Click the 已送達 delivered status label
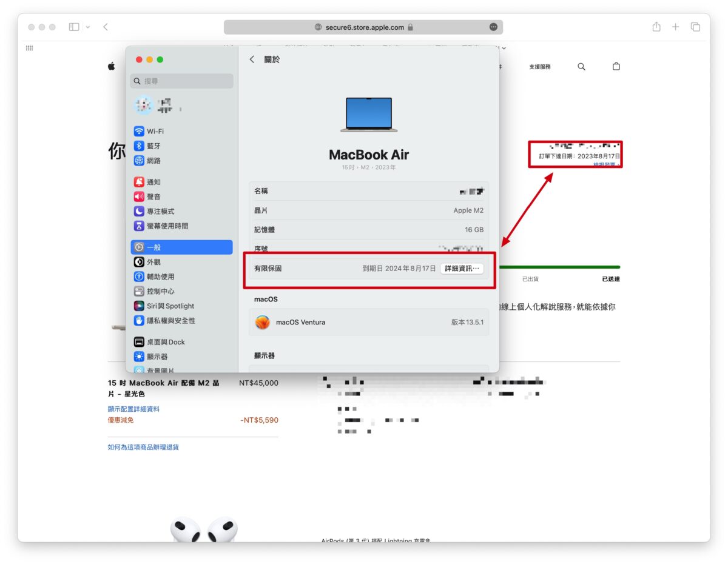Viewport: 728px width, 564px height. click(611, 279)
